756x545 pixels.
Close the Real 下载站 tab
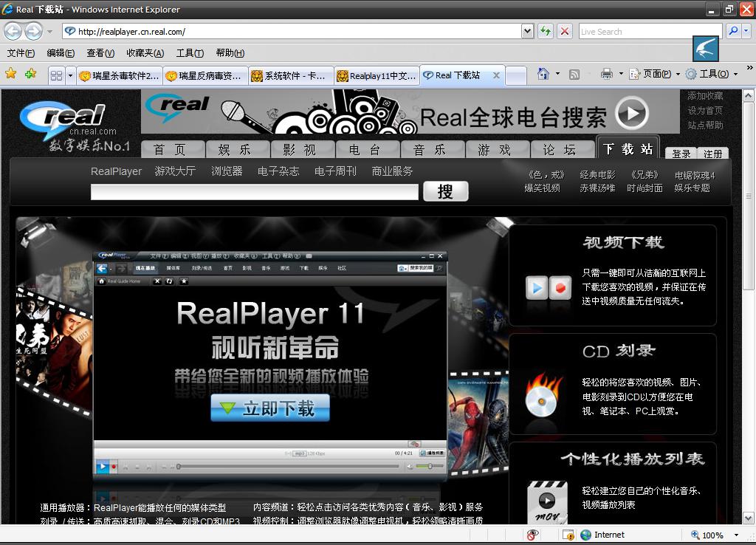point(496,75)
